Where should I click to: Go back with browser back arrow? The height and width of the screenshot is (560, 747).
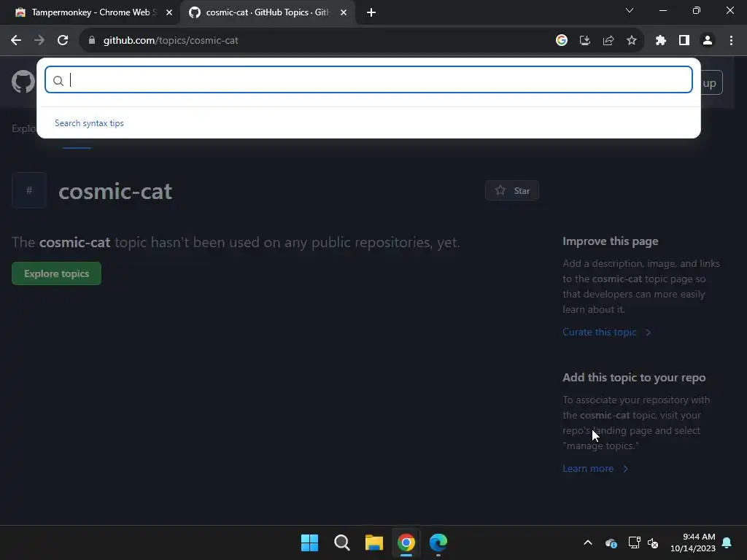pyautogui.click(x=16, y=41)
